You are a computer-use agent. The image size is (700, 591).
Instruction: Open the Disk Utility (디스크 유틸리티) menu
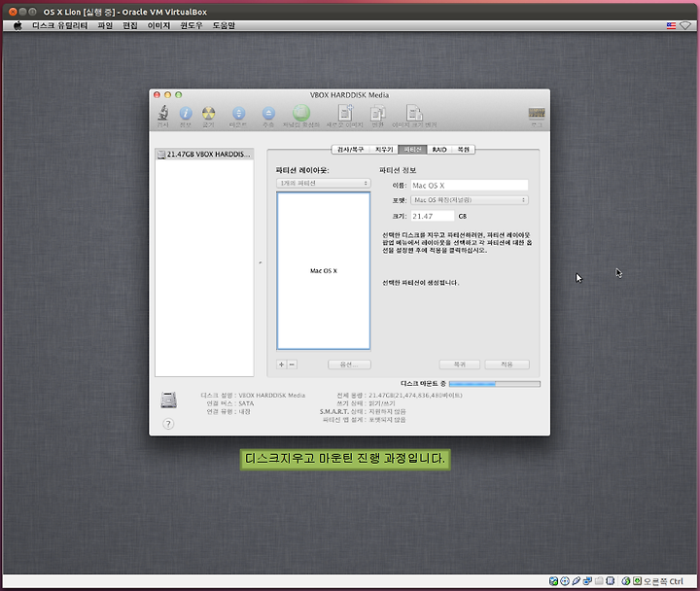[60, 25]
